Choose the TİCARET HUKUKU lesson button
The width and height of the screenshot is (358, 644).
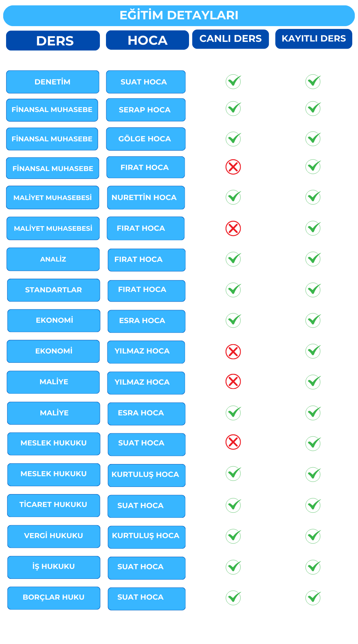click(x=54, y=505)
